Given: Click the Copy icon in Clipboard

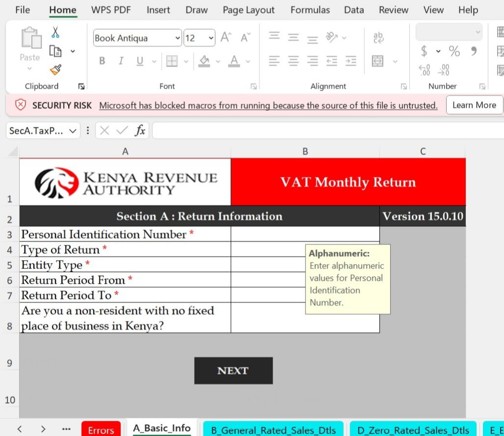Looking at the screenshot, I should point(55,51).
